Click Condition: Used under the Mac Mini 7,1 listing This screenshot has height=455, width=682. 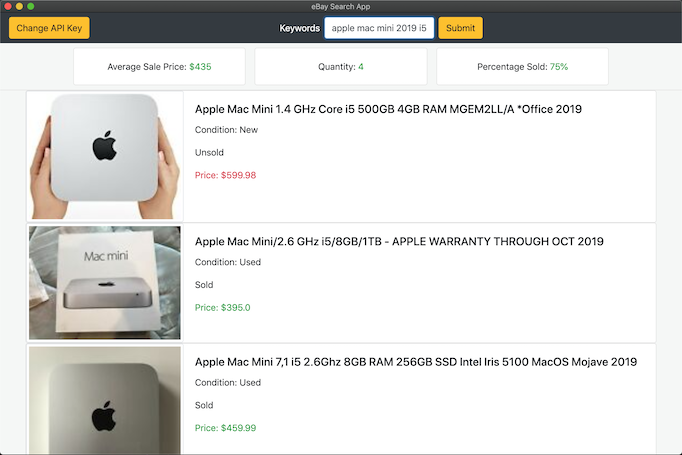click(228, 382)
